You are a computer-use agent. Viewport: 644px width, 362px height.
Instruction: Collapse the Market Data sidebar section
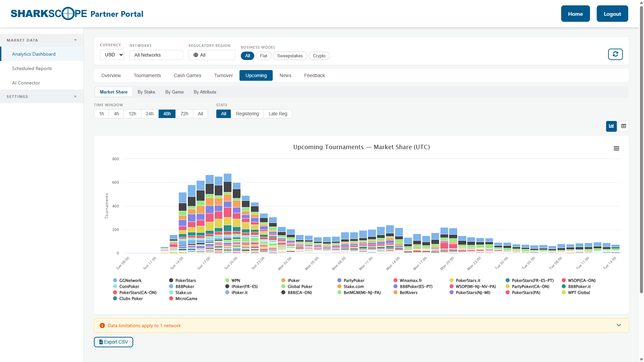click(42, 40)
